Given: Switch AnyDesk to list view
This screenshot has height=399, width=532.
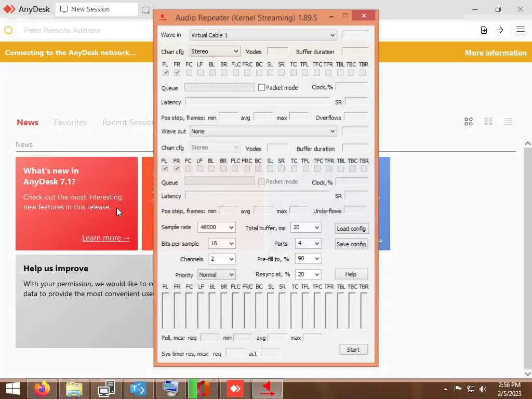Looking at the screenshot, I should pyautogui.click(x=508, y=122).
